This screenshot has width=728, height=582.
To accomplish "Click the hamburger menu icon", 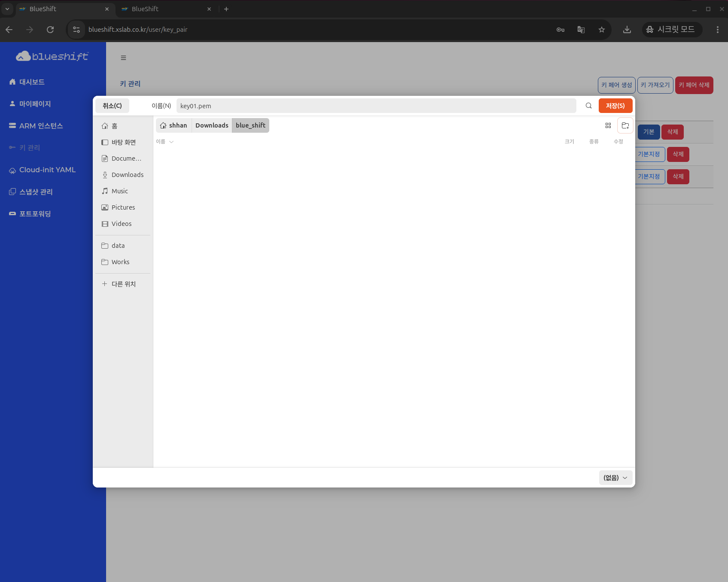I will tap(123, 58).
